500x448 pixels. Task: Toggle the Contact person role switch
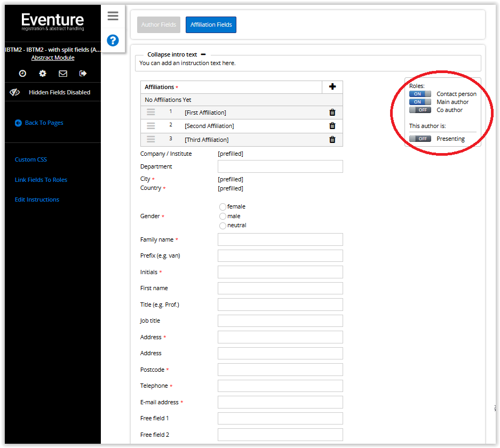point(420,94)
